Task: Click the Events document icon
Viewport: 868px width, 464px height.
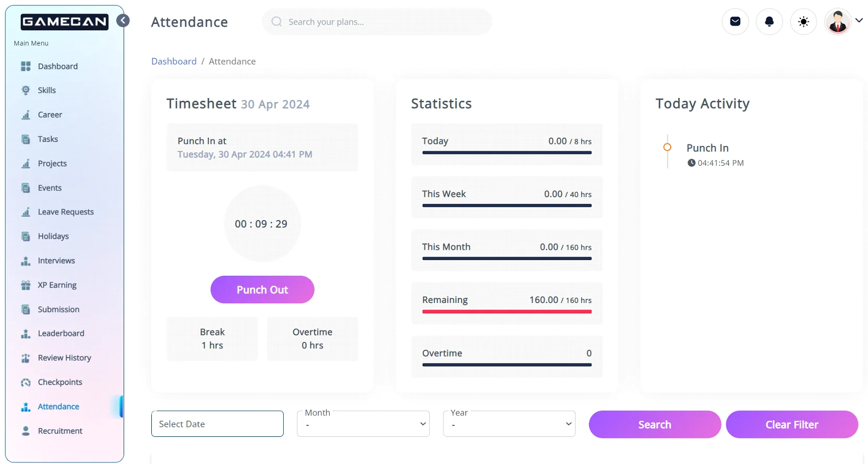Action: (x=26, y=188)
